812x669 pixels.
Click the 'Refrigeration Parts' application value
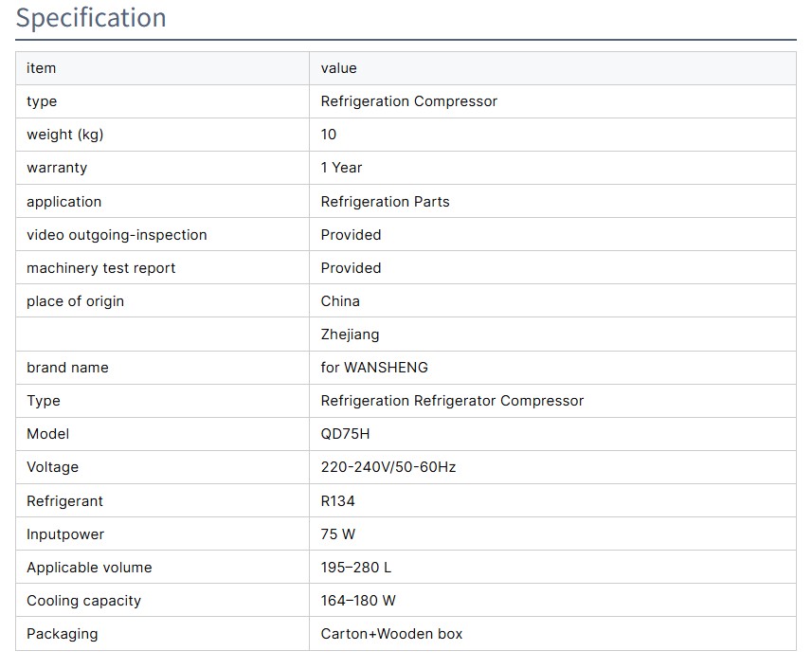point(385,202)
